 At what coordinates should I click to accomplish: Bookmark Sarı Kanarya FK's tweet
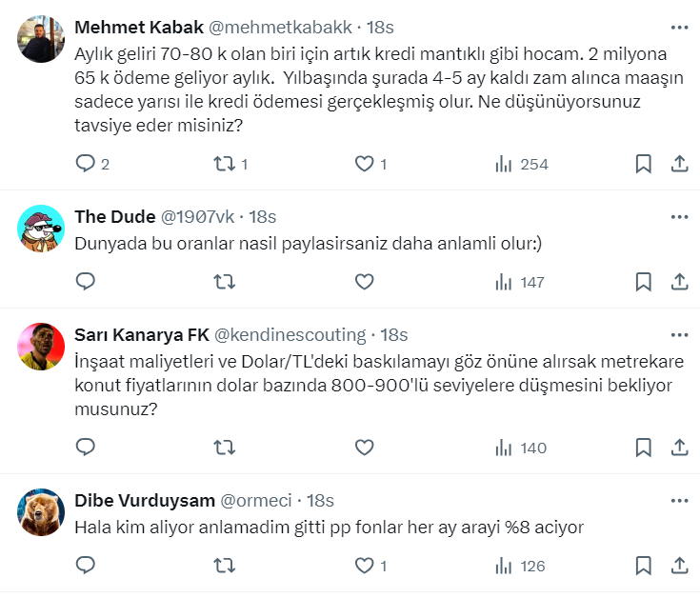click(x=644, y=447)
